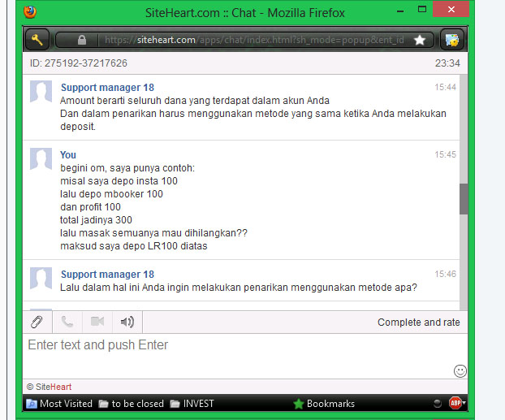Screen dimensions: 505x420
Task: Focus the 'Enter text and push Enter' field
Action: pyautogui.click(x=244, y=356)
